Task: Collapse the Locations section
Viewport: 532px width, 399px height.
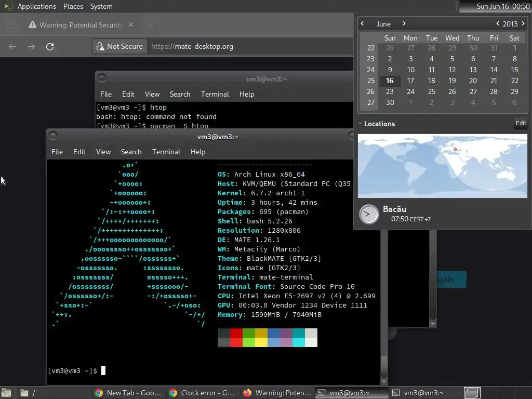Action: tap(360, 124)
